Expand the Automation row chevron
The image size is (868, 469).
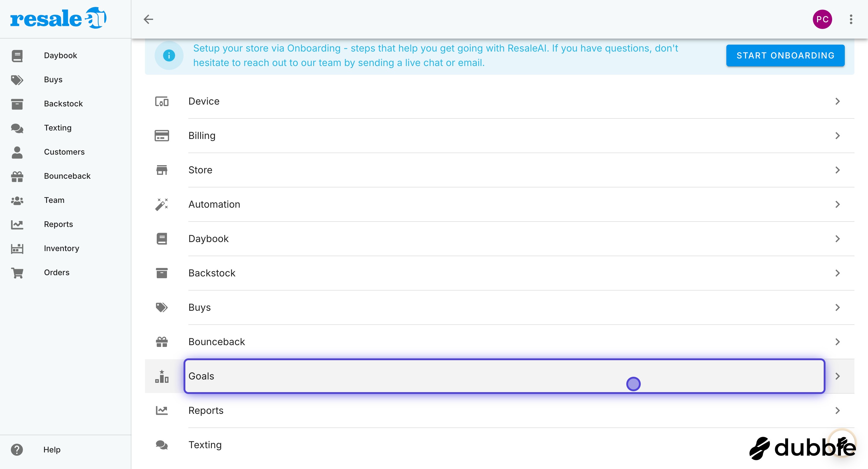[838, 205]
